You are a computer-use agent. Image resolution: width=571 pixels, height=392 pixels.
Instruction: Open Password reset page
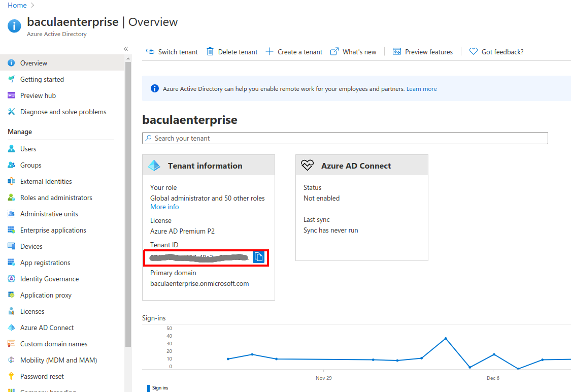(42, 376)
